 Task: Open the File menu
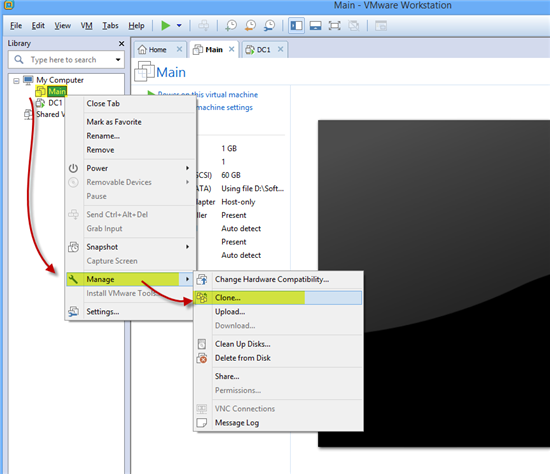click(x=16, y=26)
